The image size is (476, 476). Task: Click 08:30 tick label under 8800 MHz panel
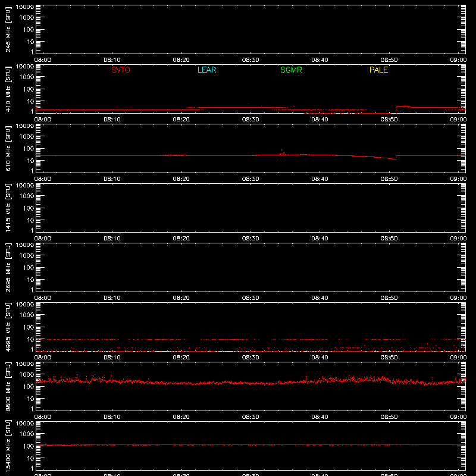pyautogui.click(x=250, y=417)
